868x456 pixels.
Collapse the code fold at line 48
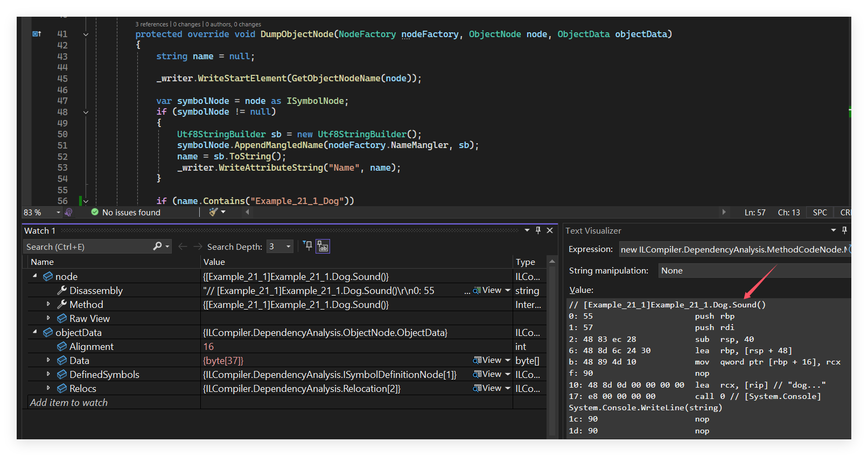pos(86,112)
